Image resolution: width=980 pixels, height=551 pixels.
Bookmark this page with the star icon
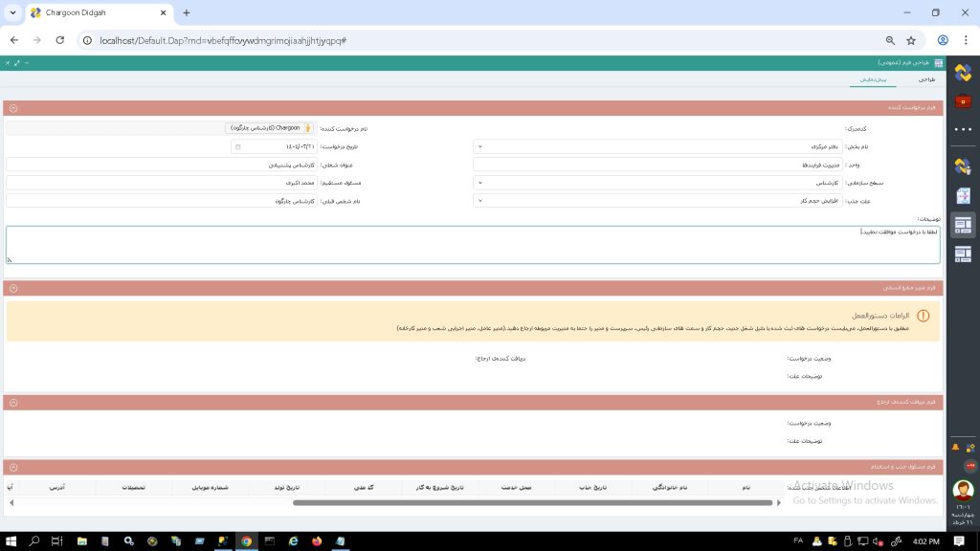[x=911, y=41]
